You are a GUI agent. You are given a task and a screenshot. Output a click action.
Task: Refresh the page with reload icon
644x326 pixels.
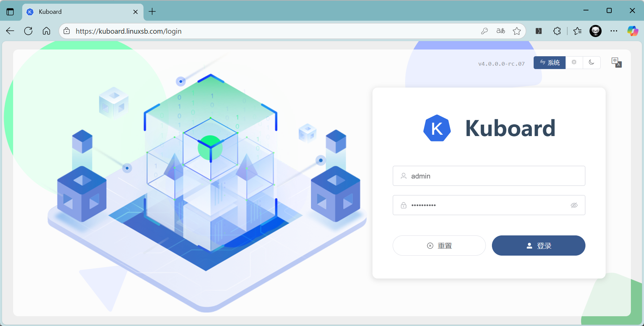tap(28, 31)
